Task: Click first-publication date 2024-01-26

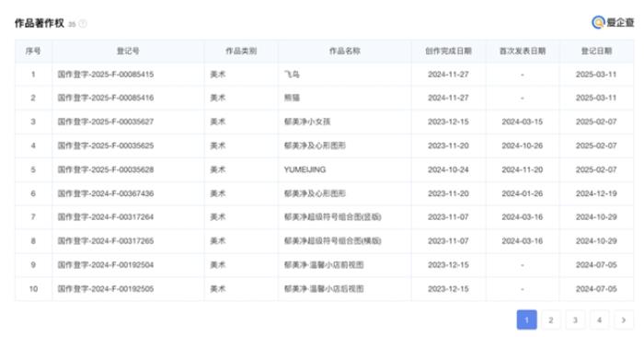Action: (523, 193)
